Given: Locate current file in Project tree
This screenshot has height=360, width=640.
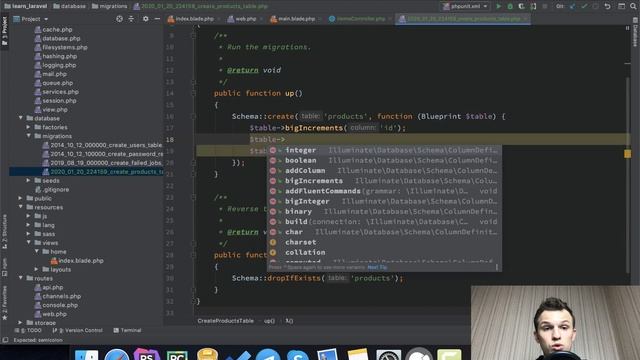Looking at the screenshot, I should point(119,19).
